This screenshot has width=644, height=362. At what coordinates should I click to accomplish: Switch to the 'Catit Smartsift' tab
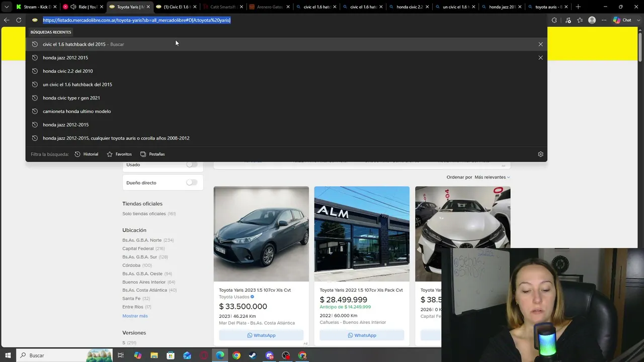coord(223,7)
